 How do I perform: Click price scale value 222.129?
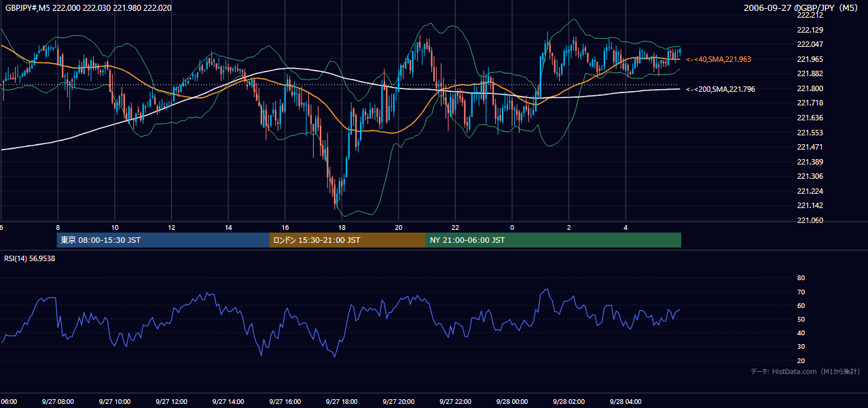pos(810,30)
